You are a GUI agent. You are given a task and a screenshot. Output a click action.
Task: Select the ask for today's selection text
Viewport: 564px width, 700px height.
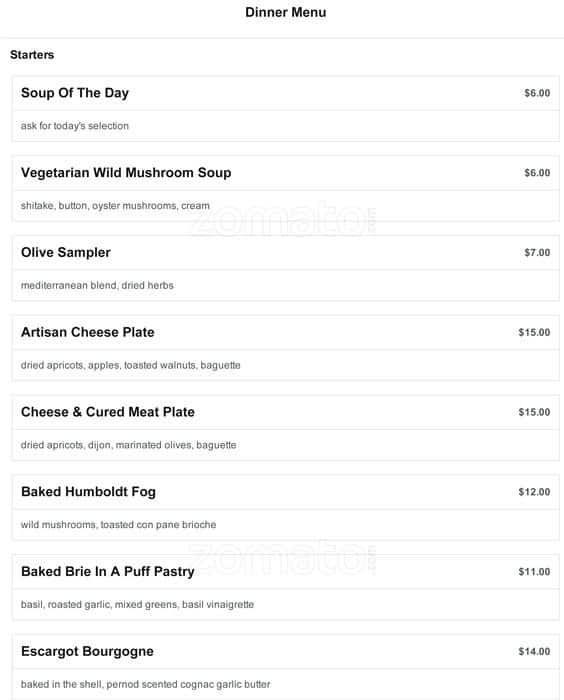coord(75,126)
